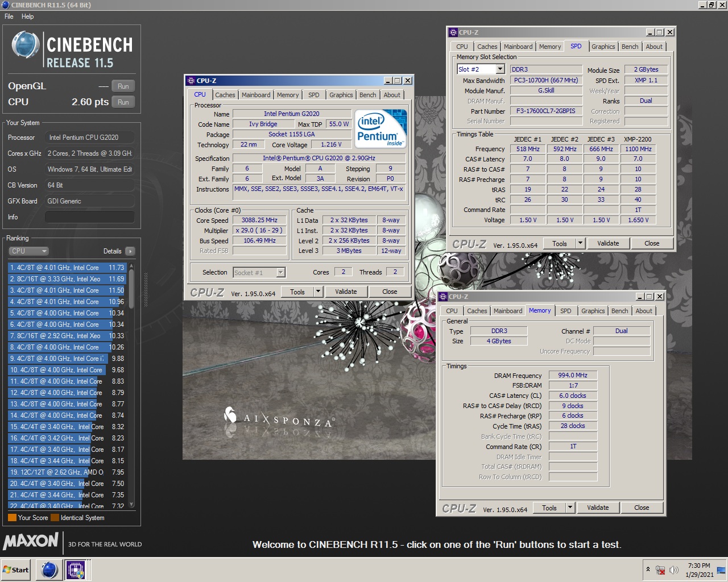Click Validate in the Memory window
This screenshot has width=728, height=582.
(598, 508)
